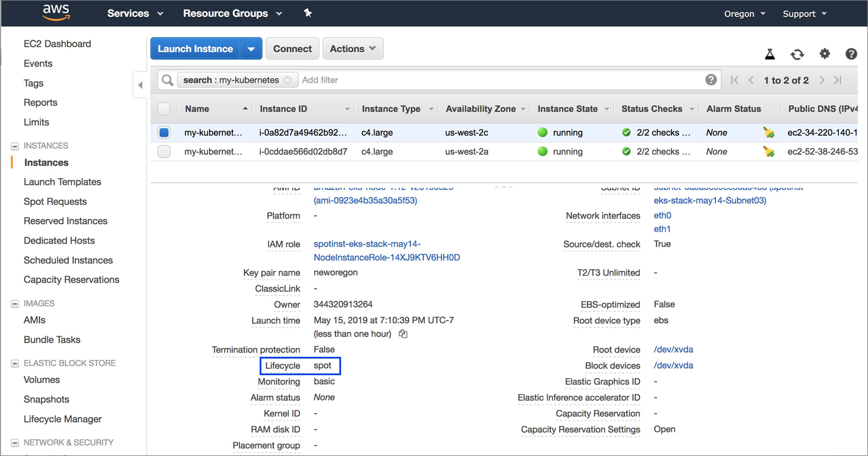
Task: Refresh the instances list
Action: [x=797, y=54]
